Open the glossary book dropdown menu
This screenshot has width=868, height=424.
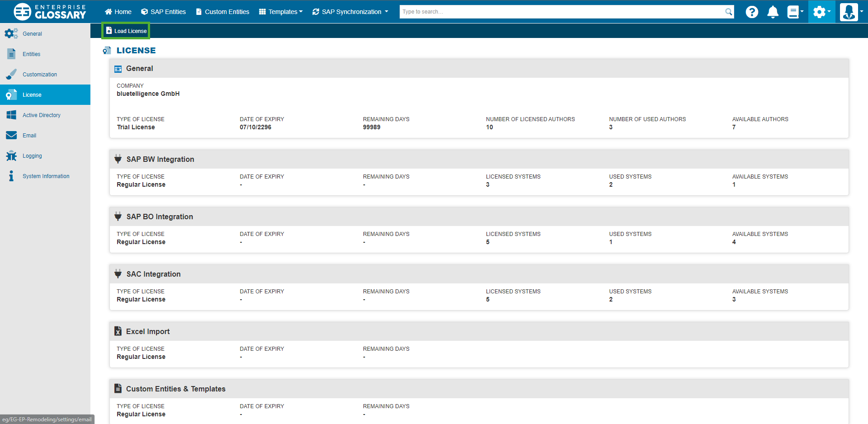tap(795, 12)
